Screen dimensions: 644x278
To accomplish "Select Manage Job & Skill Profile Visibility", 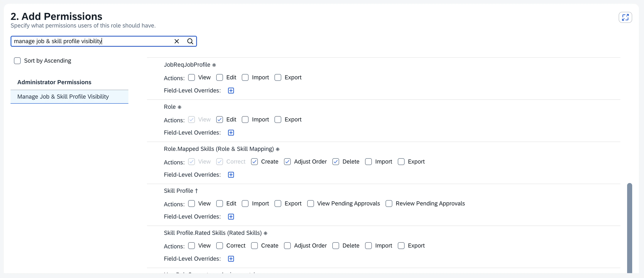I will (63, 96).
